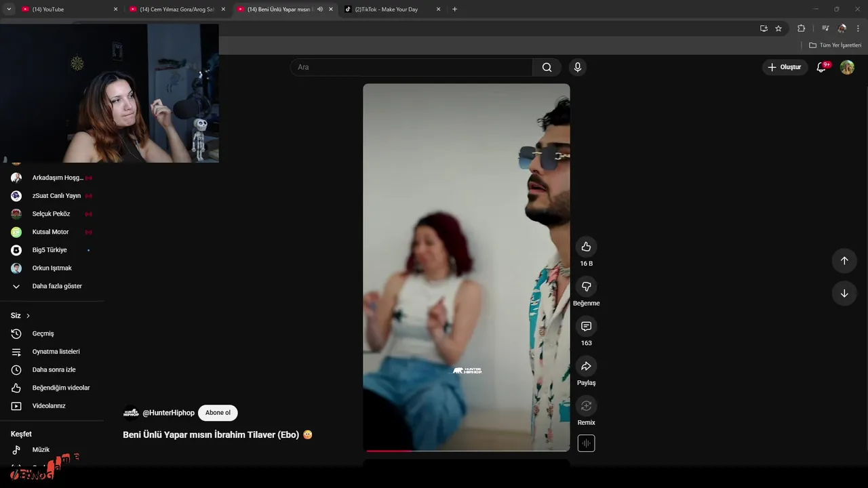
Task: Mute the tab via speaker icon on tab
Action: click(x=320, y=9)
